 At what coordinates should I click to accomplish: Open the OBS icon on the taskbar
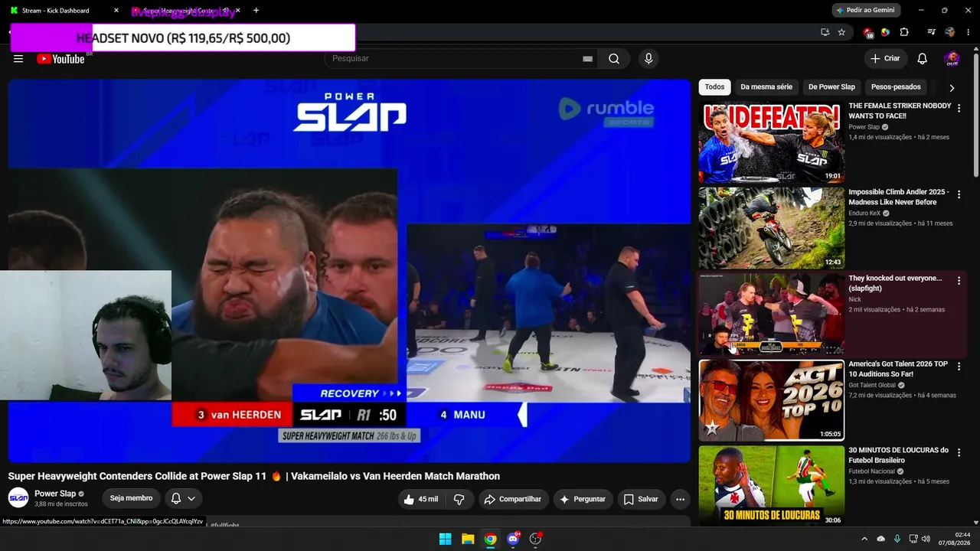[536, 539]
